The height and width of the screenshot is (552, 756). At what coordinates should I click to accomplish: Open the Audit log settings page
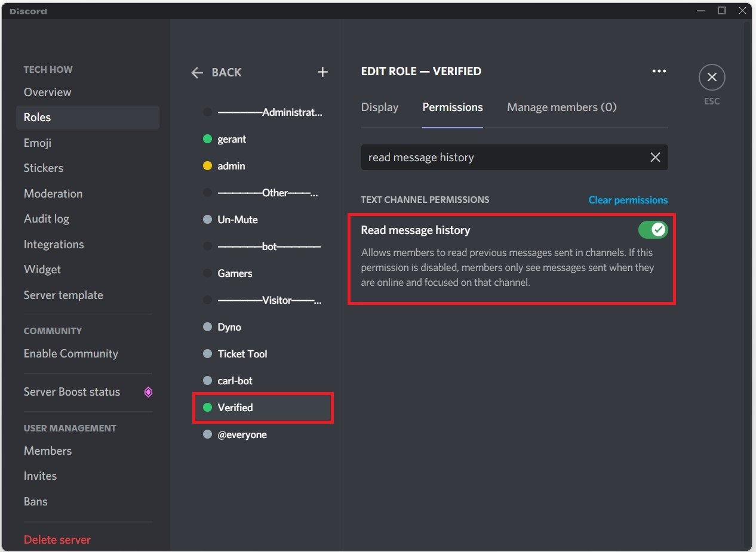(47, 219)
